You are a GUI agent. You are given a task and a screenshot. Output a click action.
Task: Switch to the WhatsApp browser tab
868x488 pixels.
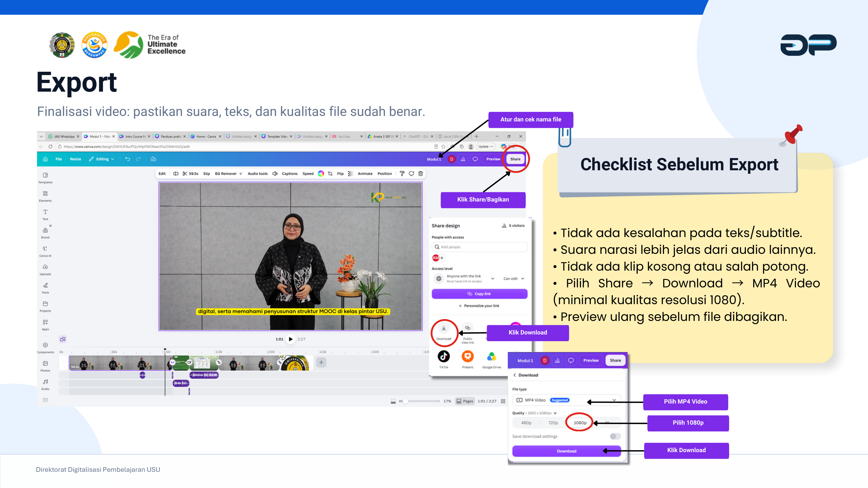click(64, 136)
